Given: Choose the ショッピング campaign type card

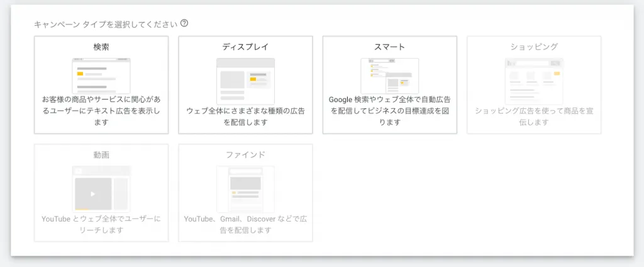Looking at the screenshot, I should click(x=534, y=85).
